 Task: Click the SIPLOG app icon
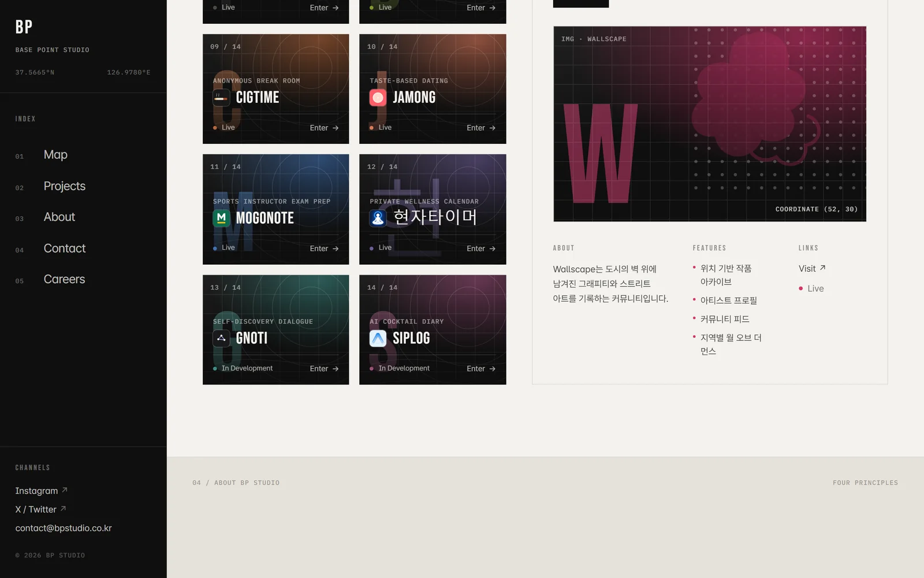pyautogui.click(x=378, y=338)
